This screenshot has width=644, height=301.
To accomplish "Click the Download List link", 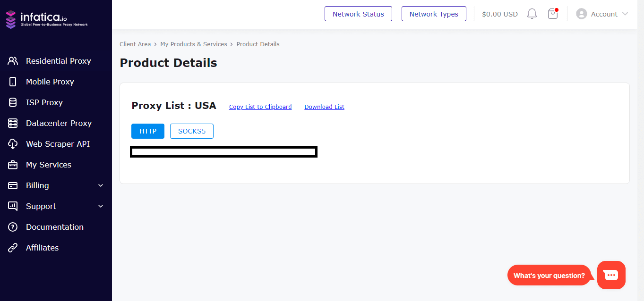I will [x=324, y=107].
